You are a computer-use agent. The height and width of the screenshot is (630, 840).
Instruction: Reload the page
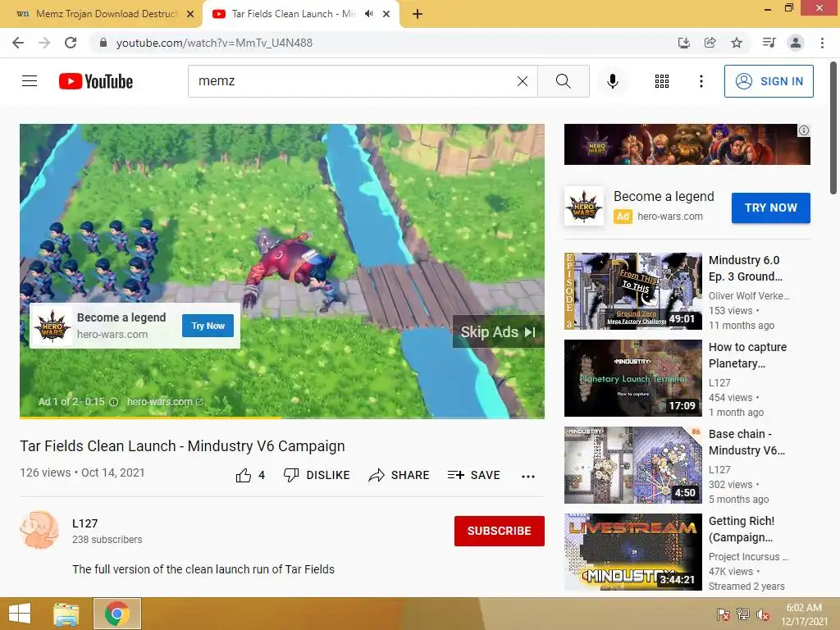[x=71, y=43]
